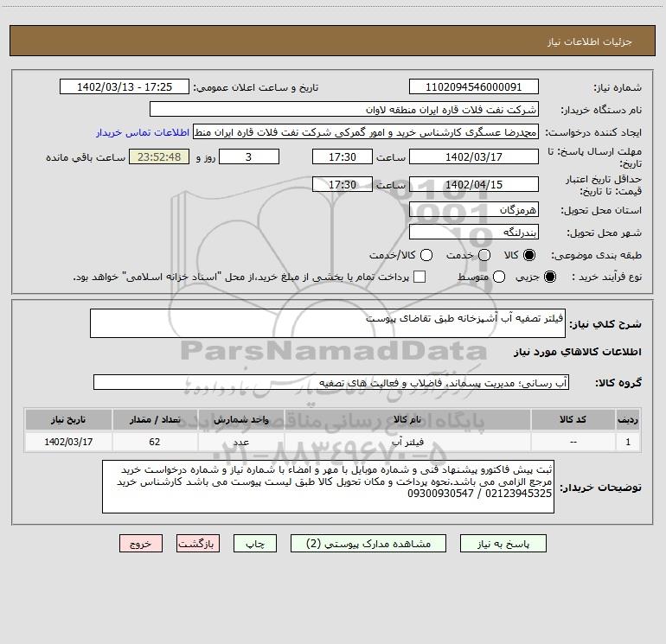Toggle the اسناد خزانه اسلامی payment checkbox
This screenshot has width=666, height=644.
(x=419, y=277)
